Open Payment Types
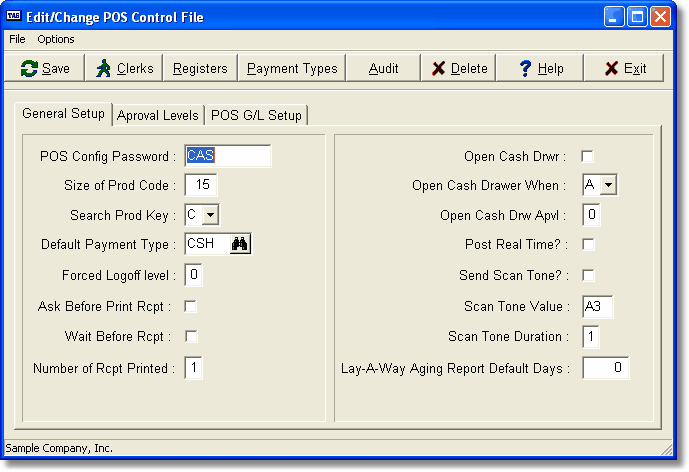 click(292, 68)
